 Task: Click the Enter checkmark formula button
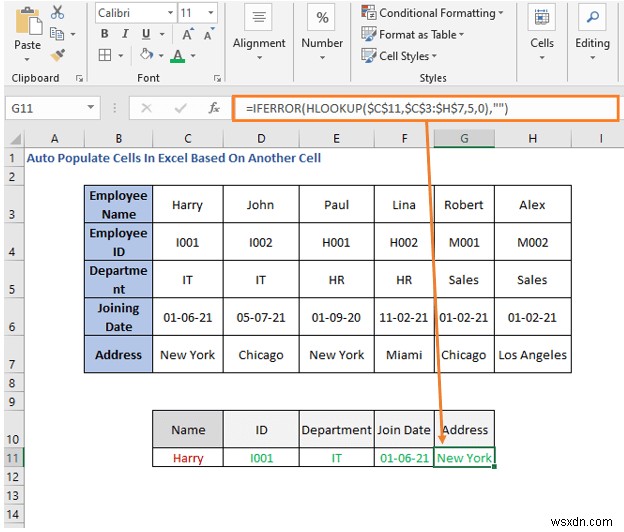pos(181,108)
